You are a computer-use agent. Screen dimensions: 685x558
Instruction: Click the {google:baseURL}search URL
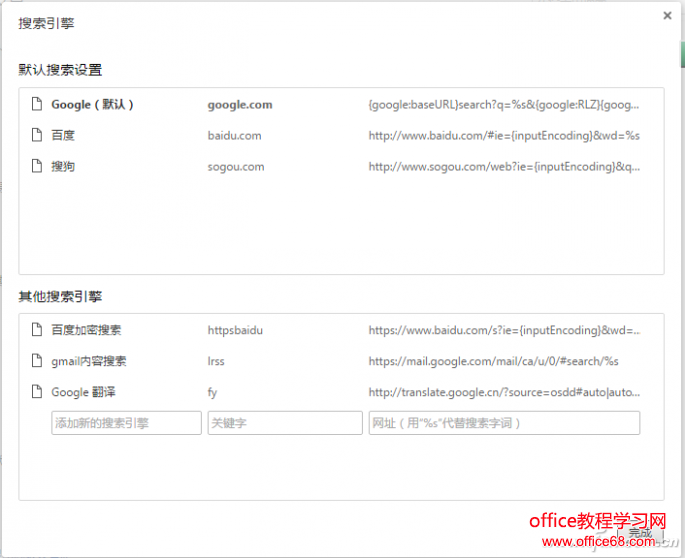[504, 105]
